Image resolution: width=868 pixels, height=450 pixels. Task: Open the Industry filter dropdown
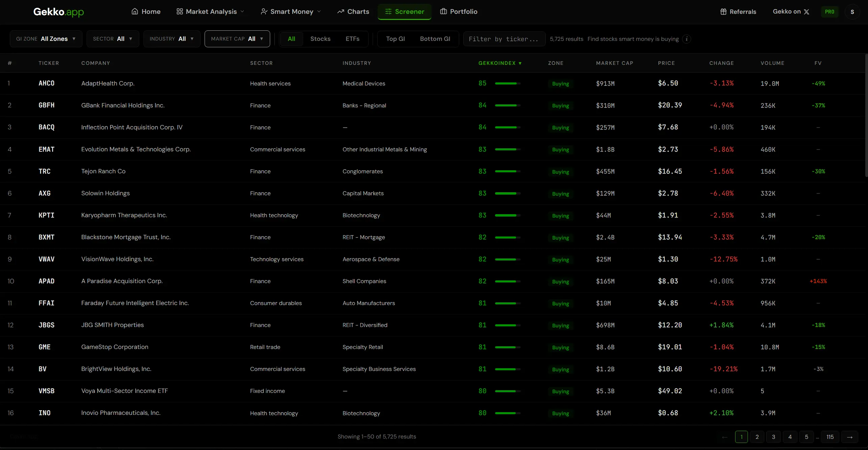[x=172, y=39]
